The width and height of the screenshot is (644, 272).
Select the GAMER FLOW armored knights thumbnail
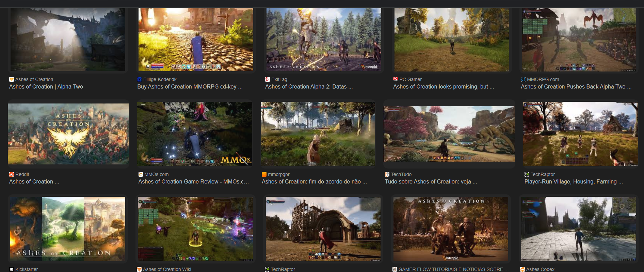click(x=451, y=229)
